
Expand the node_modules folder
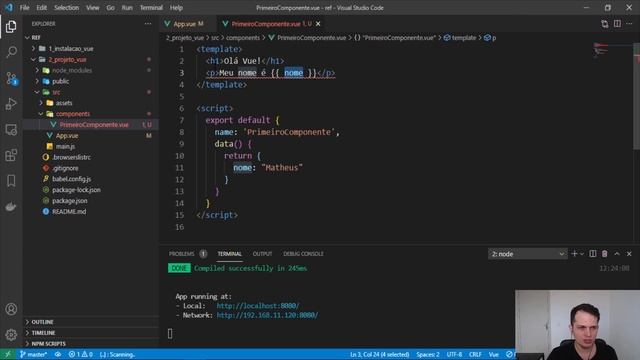pyautogui.click(x=37, y=70)
